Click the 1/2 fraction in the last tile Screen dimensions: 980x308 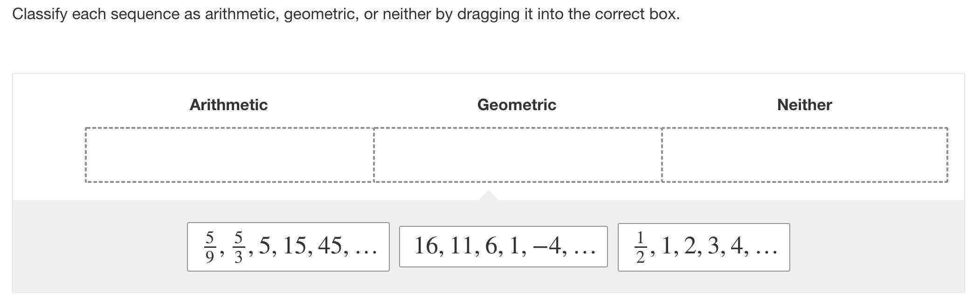tap(640, 247)
